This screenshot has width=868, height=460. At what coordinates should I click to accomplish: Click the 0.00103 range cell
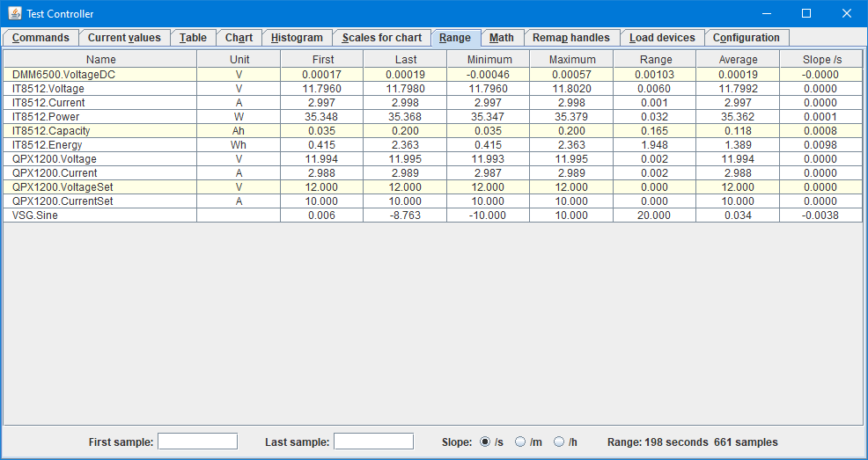(x=654, y=75)
